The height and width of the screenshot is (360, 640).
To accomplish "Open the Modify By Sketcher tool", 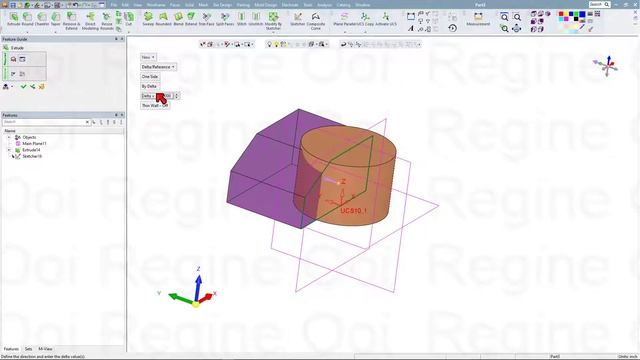I will point(273,21).
